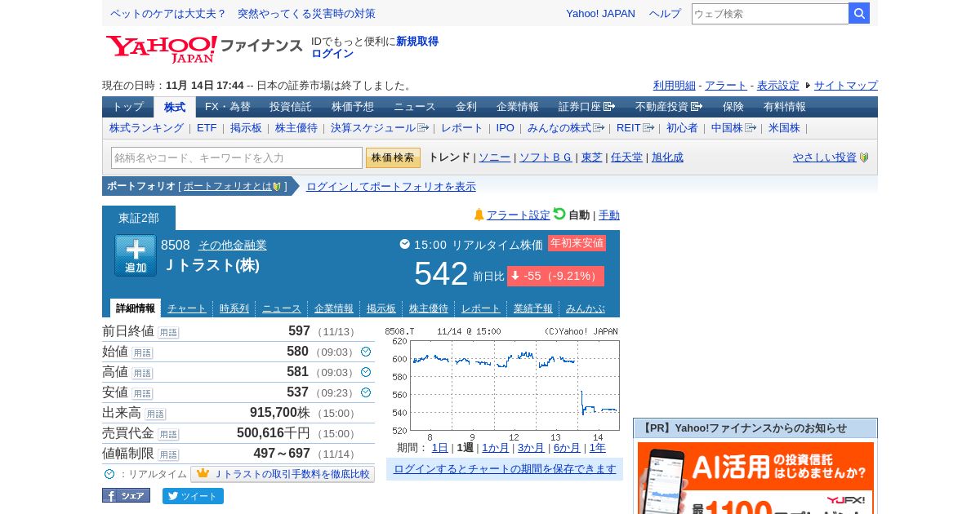Switch to the 時系列 stock tab

(234, 308)
